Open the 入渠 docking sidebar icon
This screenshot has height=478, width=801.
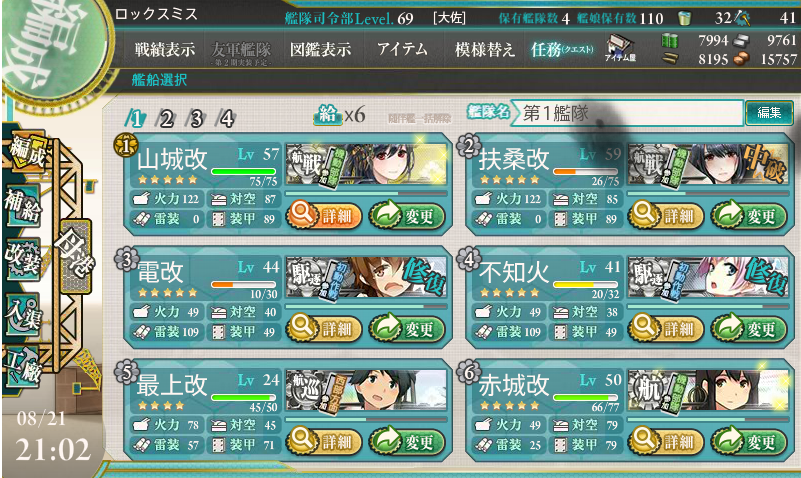pos(22,315)
